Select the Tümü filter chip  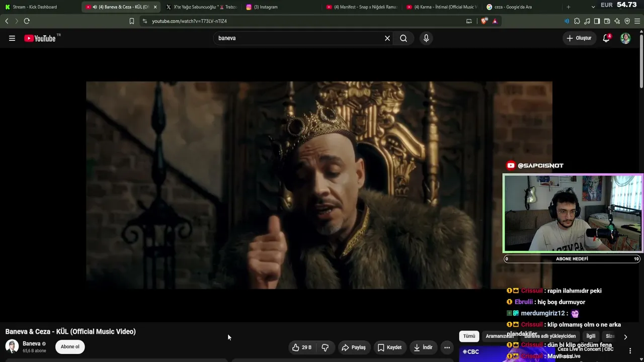tap(469, 336)
